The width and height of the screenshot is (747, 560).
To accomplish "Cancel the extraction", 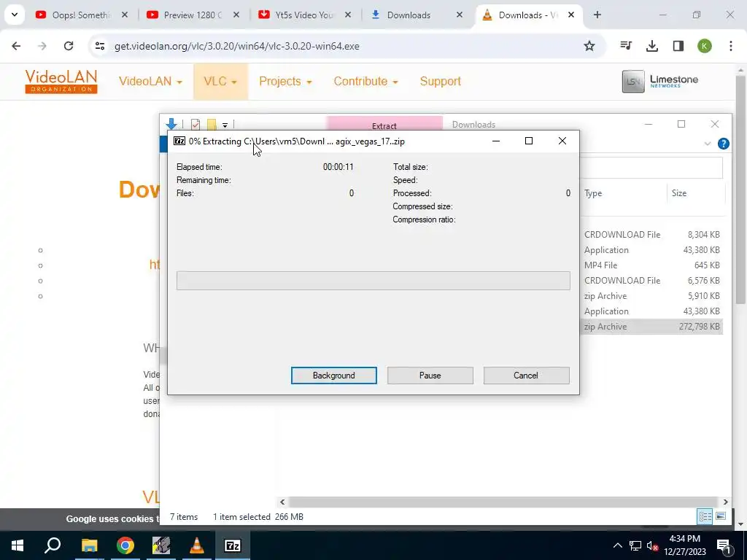I will 526,376.
